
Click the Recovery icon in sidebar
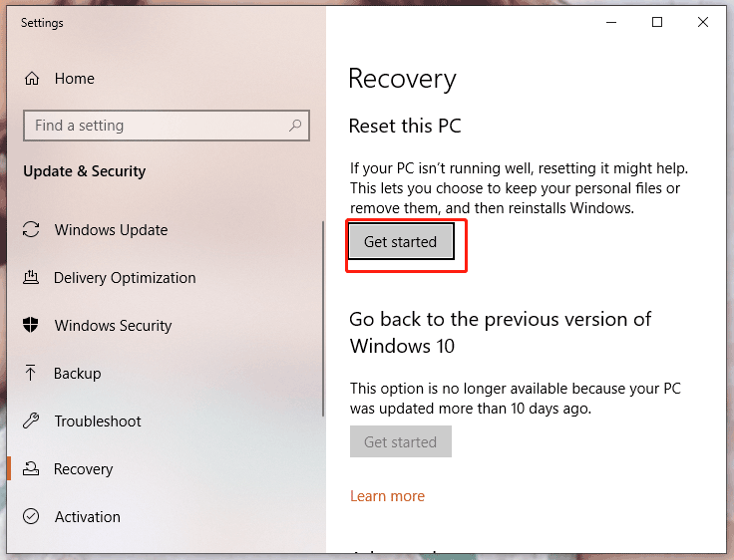pos(31,469)
